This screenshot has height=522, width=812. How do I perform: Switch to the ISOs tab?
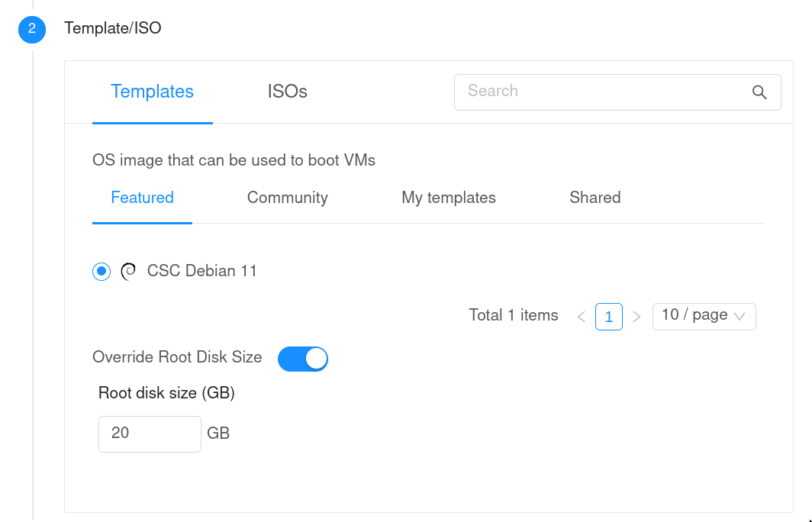[x=287, y=92]
